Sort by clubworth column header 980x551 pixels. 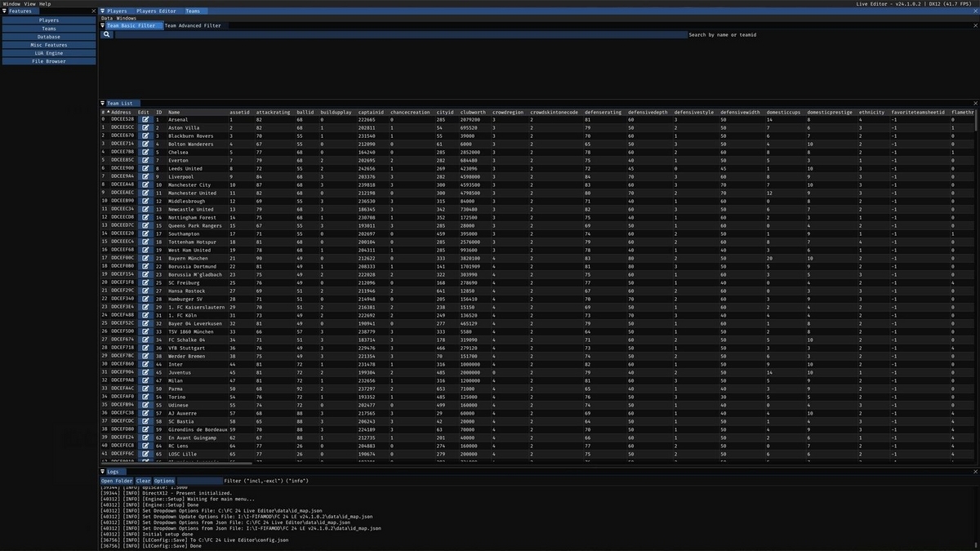473,112
